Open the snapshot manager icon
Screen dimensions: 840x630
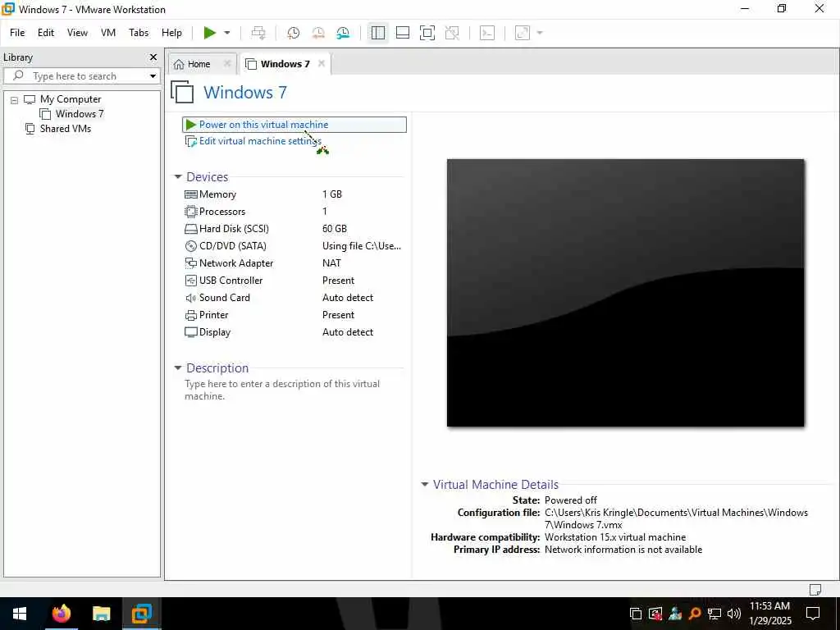(343, 33)
